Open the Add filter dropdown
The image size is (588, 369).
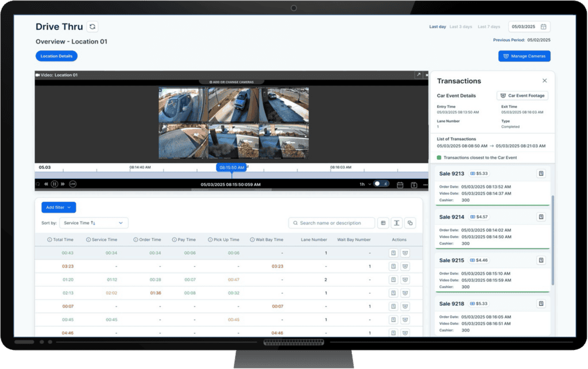point(59,207)
